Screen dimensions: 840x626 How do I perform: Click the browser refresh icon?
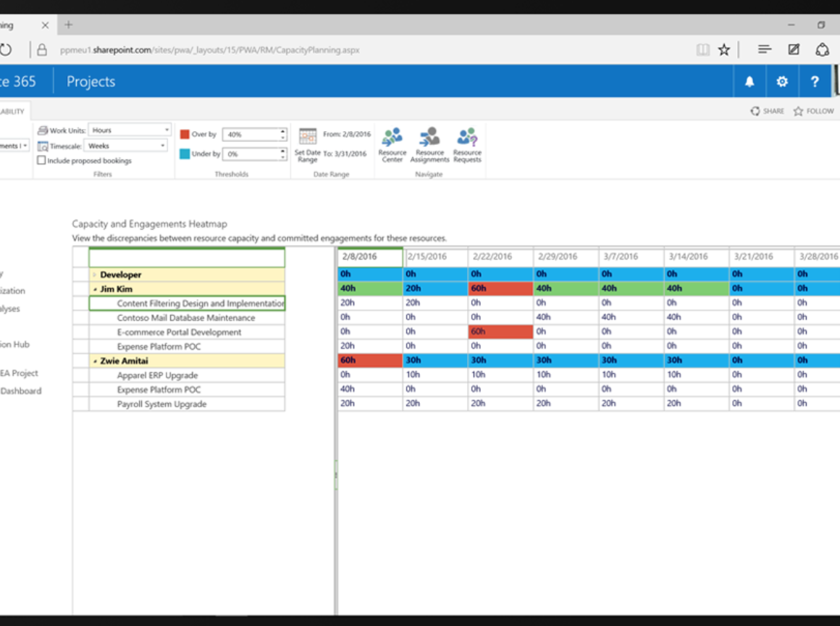[x=5, y=50]
